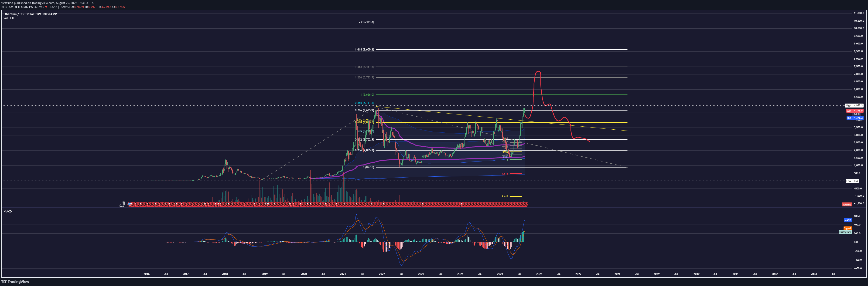Click the Histogram scale label

(845, 232)
